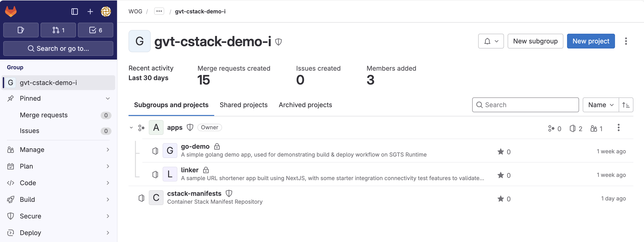Open the Create new (+) menu
Screen dimensions: 644x242
click(90, 12)
